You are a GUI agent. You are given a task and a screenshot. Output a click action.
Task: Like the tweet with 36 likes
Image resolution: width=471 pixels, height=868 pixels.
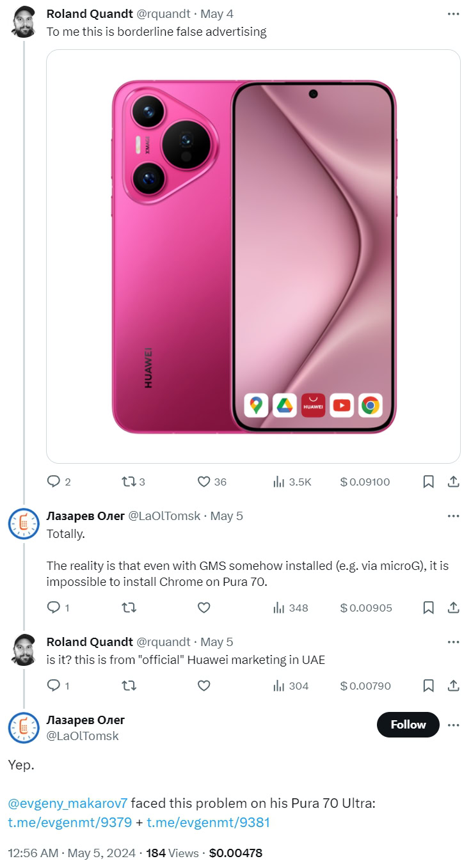click(204, 482)
